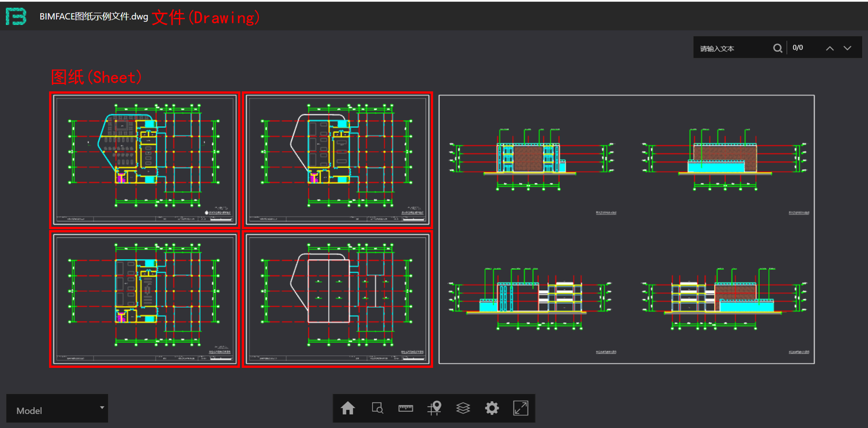
Task: Select the bottom-right roof plan sheet
Action: click(x=337, y=299)
